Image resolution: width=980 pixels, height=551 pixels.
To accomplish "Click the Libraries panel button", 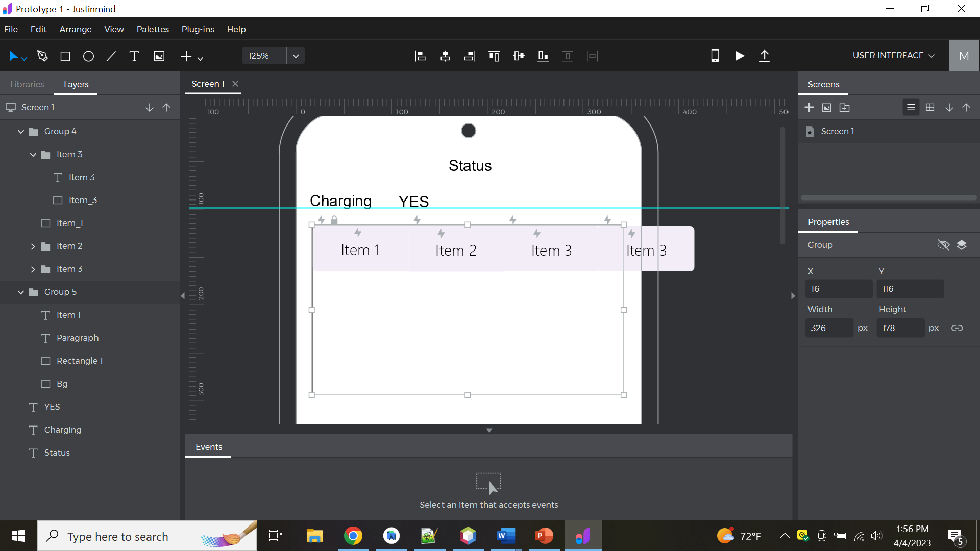I will [x=27, y=84].
